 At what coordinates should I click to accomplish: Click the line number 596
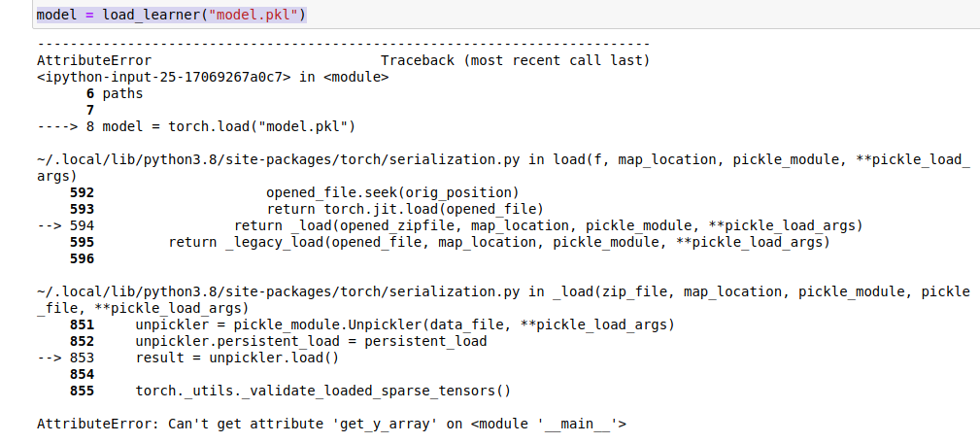(x=82, y=258)
